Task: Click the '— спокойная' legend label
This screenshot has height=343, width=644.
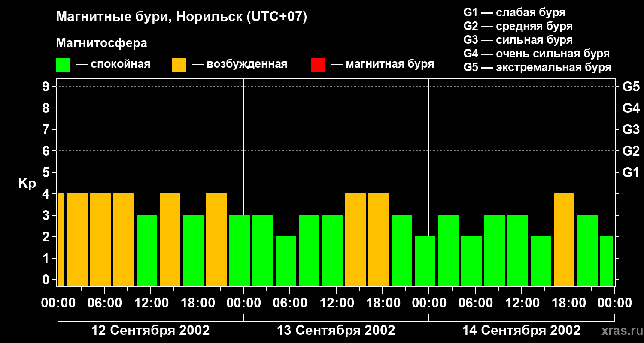Action: tap(113, 64)
